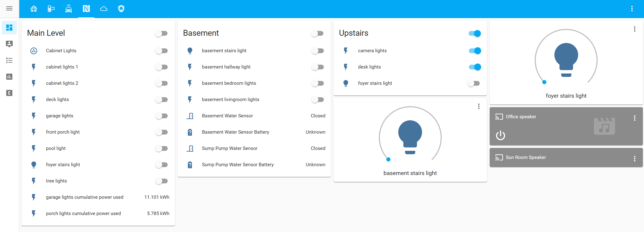Click the Sump Pump Water Sensor door icon
Viewport: 644px width, 232px height.
(x=190, y=148)
